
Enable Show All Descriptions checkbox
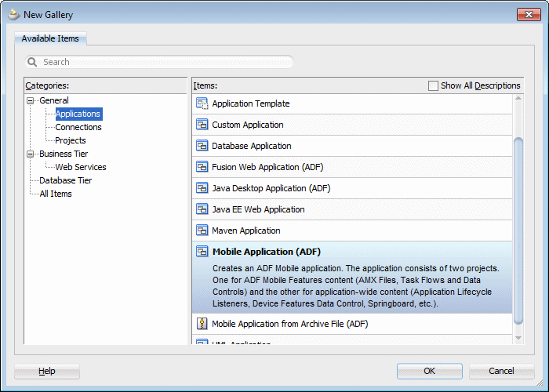tap(434, 85)
